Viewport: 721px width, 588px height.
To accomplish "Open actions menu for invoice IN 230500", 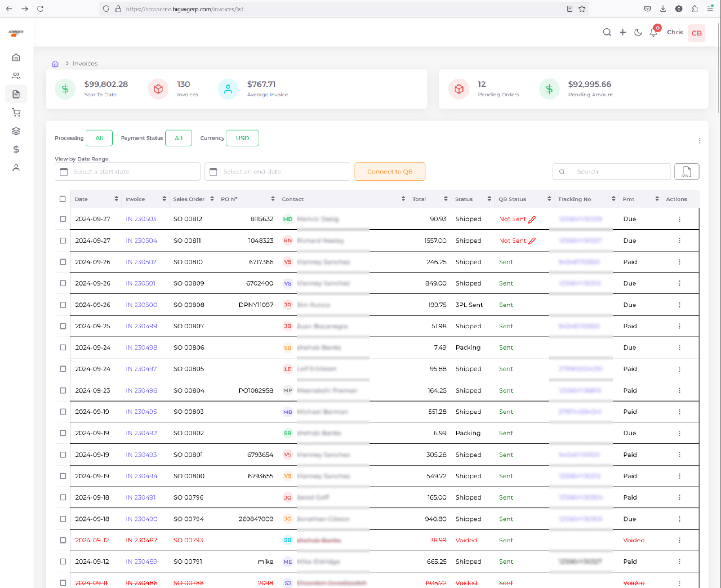I will point(679,305).
